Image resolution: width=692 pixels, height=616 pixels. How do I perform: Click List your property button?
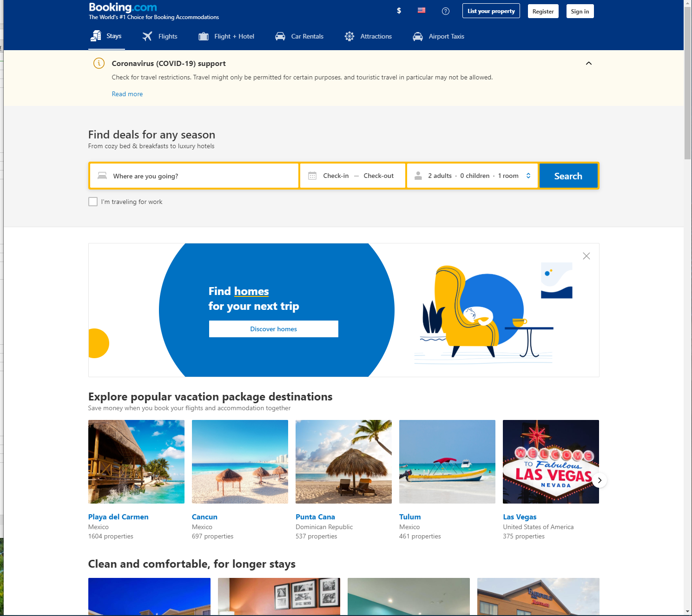[x=491, y=11]
